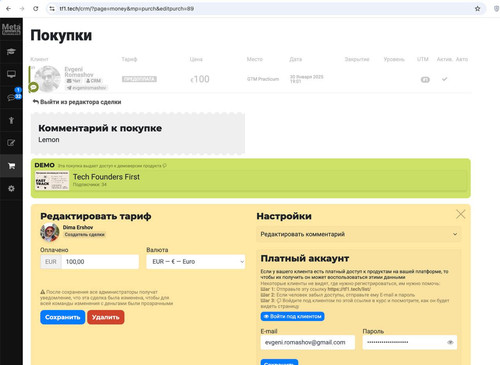This screenshot has width=500, height=365.
Task: Go back in browser
Action: coord(8,9)
